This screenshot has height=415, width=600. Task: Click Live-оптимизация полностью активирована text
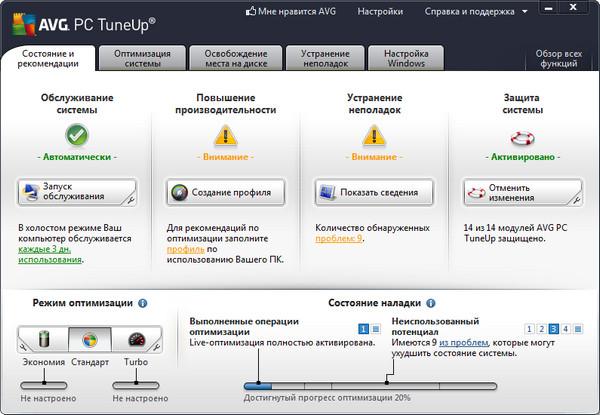coord(282,343)
